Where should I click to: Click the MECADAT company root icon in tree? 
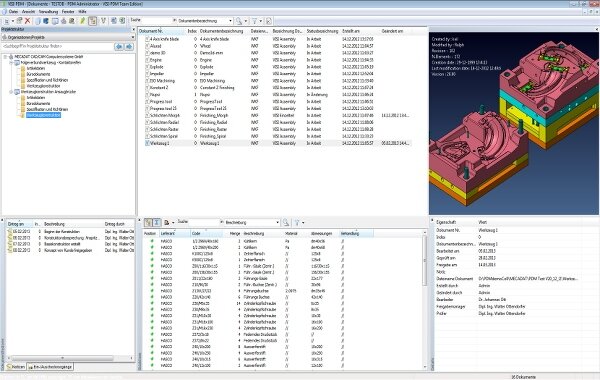pyautogui.click(x=11, y=57)
